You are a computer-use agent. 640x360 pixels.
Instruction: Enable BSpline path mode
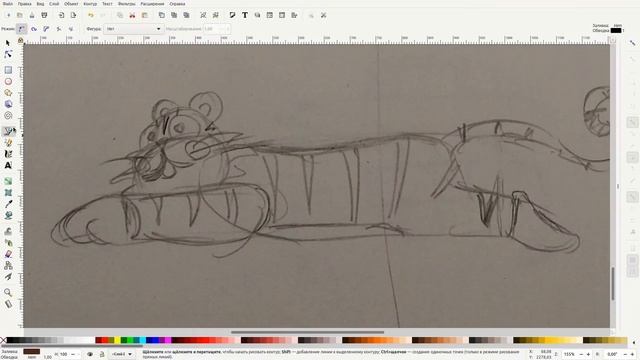pos(46,29)
